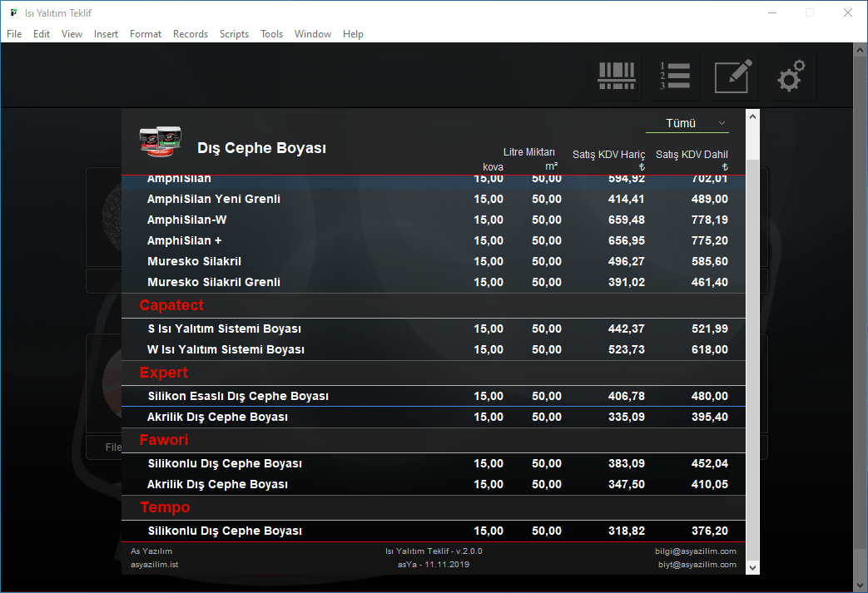Click the Satış KDV Dahil column header
The width and height of the screenshot is (868, 593).
(x=692, y=155)
